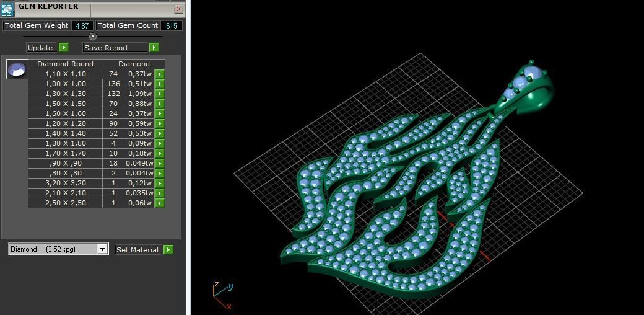Click the green arrow next to Set Material
Screen dimensions: 644x315
click(x=168, y=250)
